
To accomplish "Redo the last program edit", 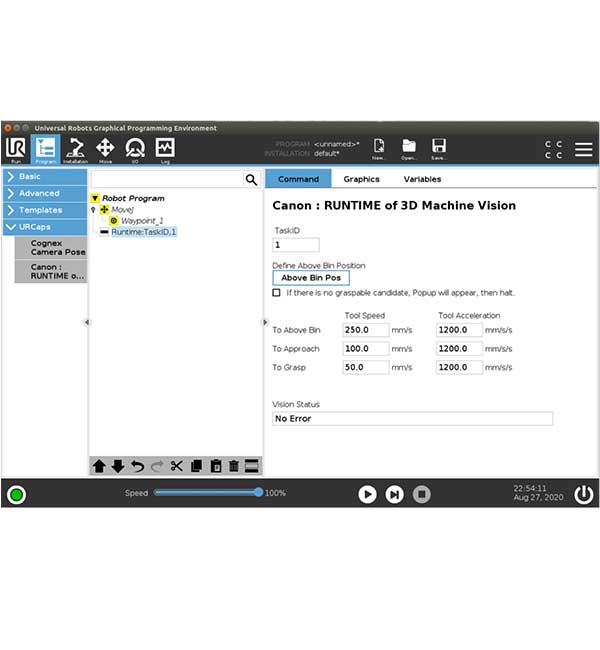I will pyautogui.click(x=157, y=466).
